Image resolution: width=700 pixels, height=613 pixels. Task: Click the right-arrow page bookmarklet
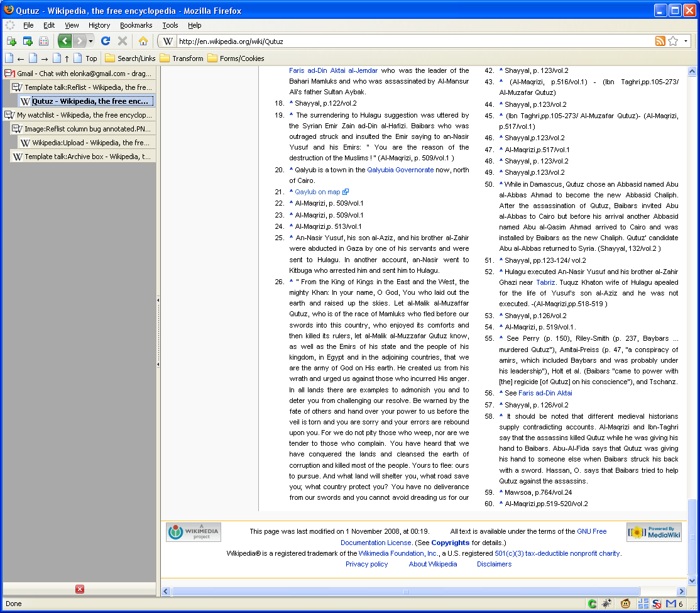coord(38,58)
